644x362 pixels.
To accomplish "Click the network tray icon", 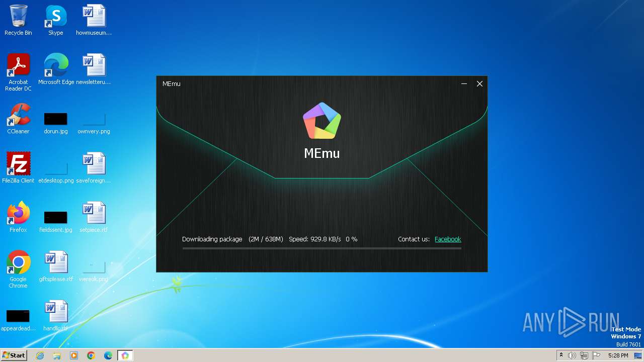I will (584, 355).
